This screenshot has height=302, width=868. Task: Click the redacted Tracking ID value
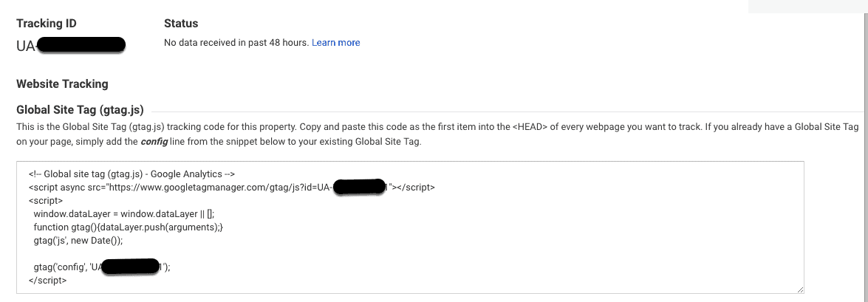(70, 45)
